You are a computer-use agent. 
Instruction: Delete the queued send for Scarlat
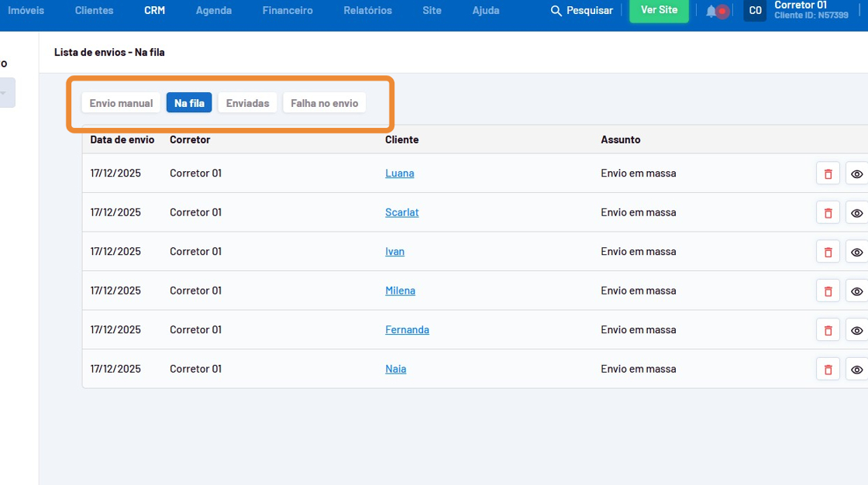tap(828, 213)
